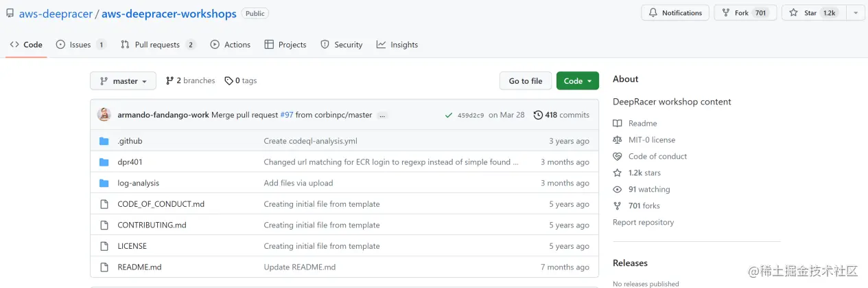868x288 pixels.
Task: Open commit 'Create codeql-analysis.yml'
Action: (310, 141)
